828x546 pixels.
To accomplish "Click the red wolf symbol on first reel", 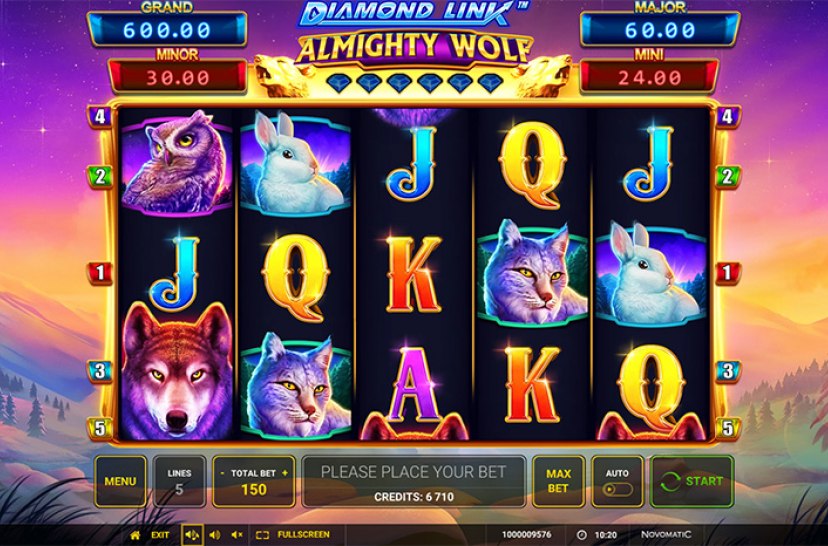I will [177, 371].
